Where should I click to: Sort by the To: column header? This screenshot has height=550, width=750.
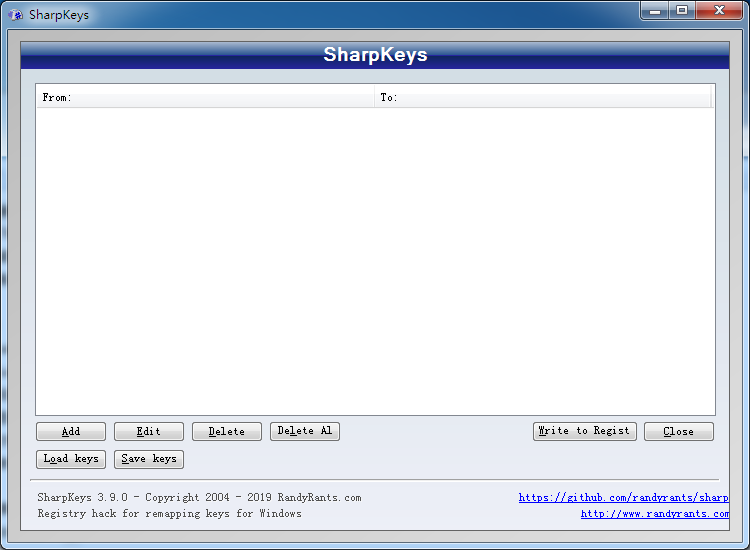(x=543, y=98)
